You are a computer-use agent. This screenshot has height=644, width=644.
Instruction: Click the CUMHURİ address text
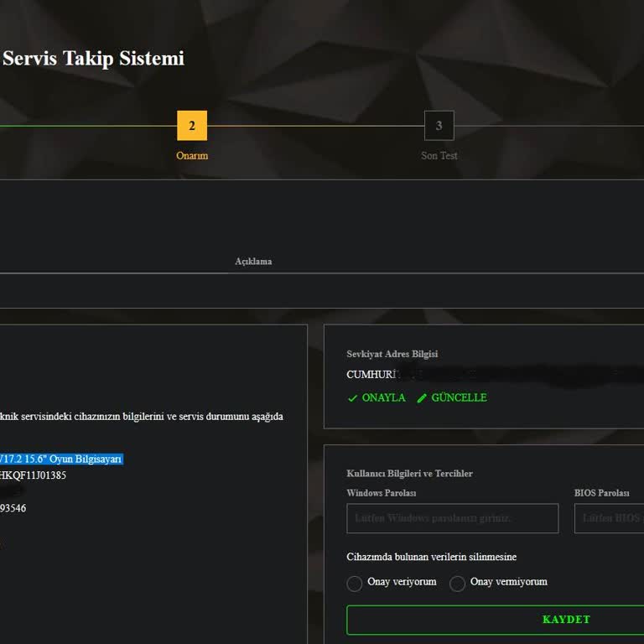click(371, 375)
